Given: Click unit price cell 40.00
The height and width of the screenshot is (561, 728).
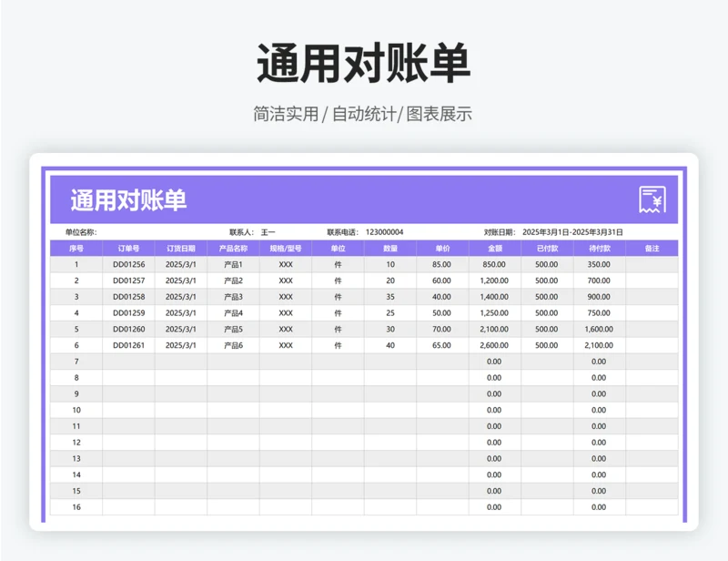Looking at the screenshot, I should [441, 297].
